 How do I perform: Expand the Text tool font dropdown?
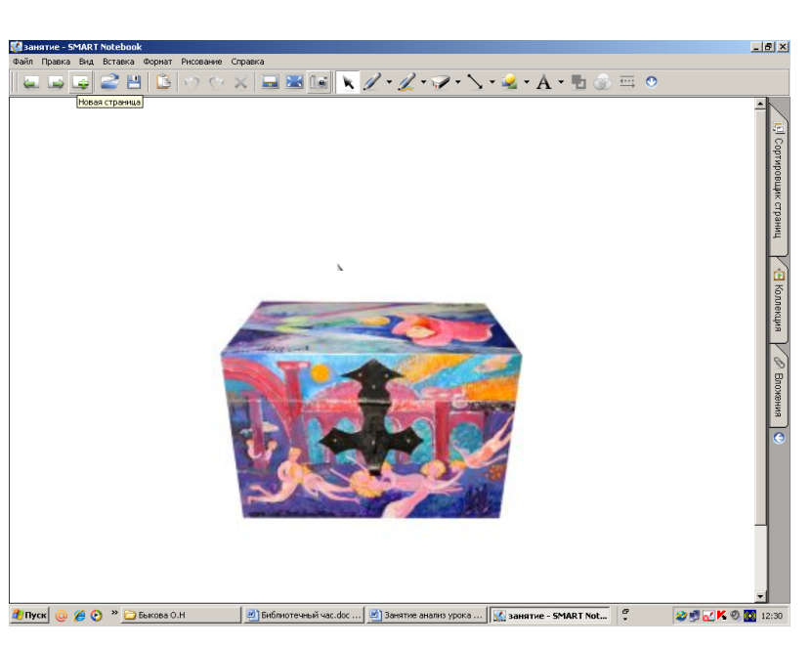click(561, 82)
